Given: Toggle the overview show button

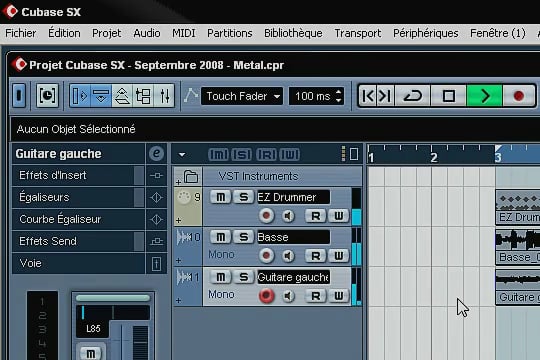Looking at the screenshot, I should click(x=122, y=95).
